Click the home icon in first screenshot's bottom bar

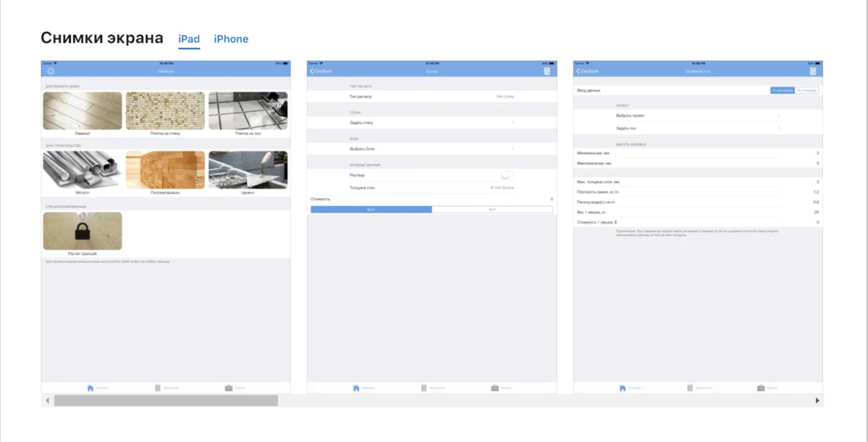[x=90, y=388]
